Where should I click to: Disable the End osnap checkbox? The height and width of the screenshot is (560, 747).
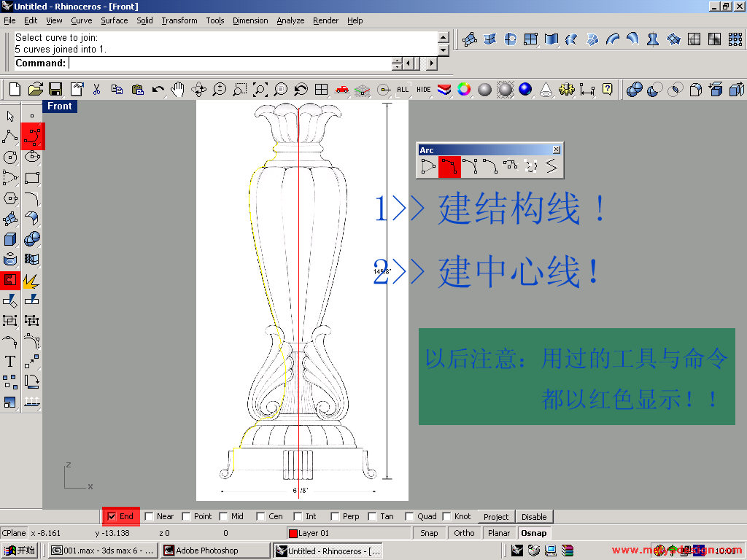click(112, 516)
